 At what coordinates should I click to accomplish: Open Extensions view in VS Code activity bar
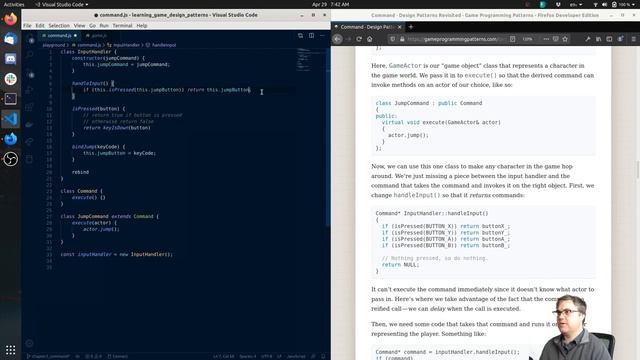(29, 107)
